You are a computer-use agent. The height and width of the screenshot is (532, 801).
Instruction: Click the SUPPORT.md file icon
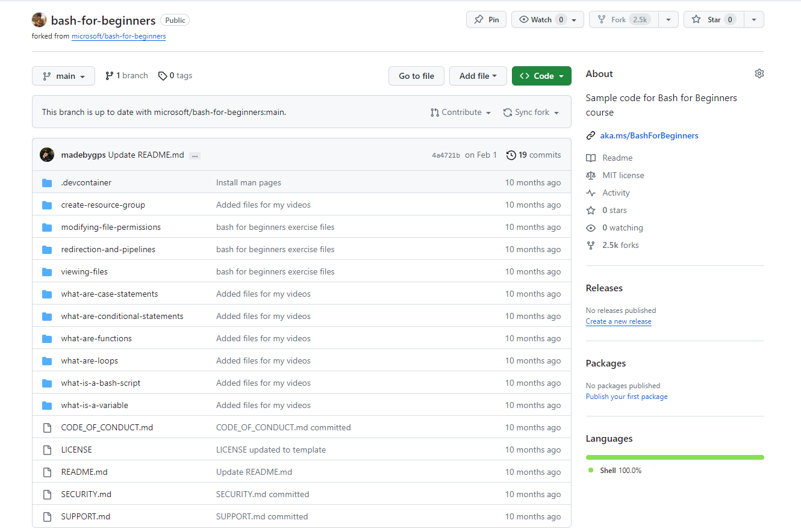[47, 516]
